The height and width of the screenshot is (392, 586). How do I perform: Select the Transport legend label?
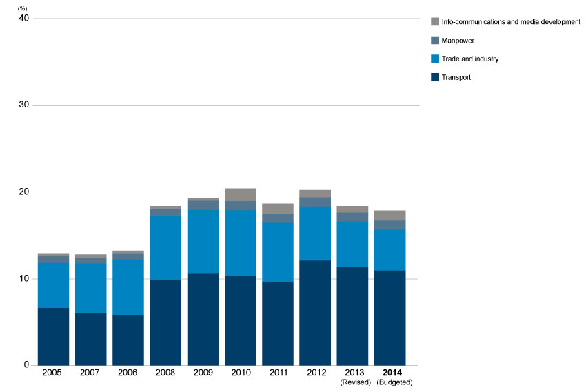click(456, 78)
